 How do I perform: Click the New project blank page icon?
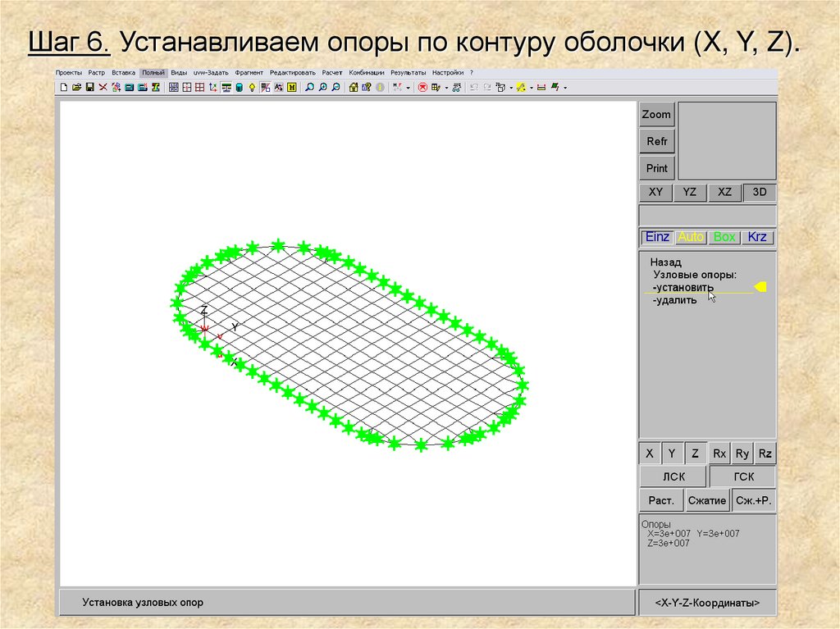point(64,87)
